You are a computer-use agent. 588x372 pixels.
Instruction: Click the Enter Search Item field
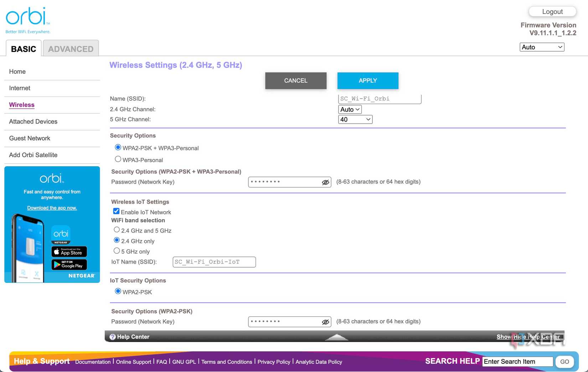(x=517, y=361)
